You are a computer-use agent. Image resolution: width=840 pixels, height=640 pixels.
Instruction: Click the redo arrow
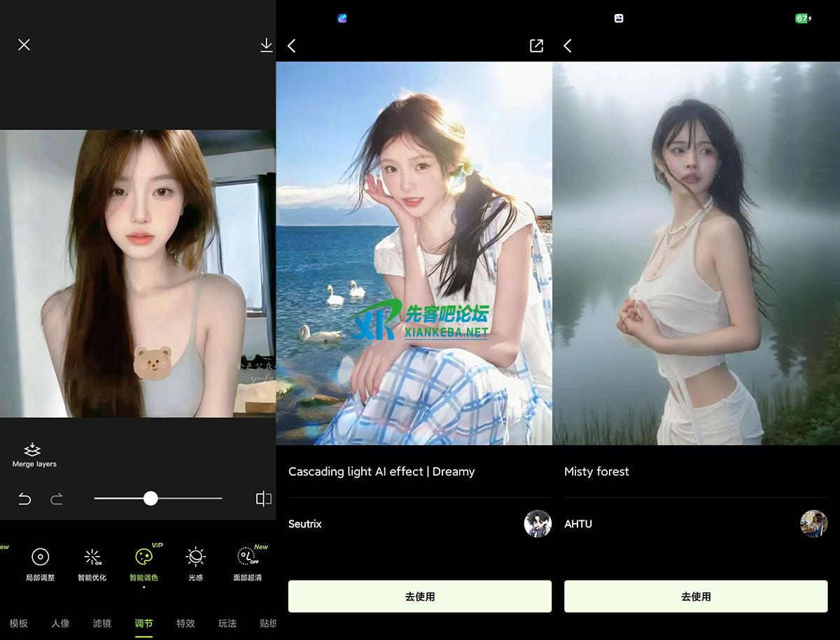tap(57, 499)
